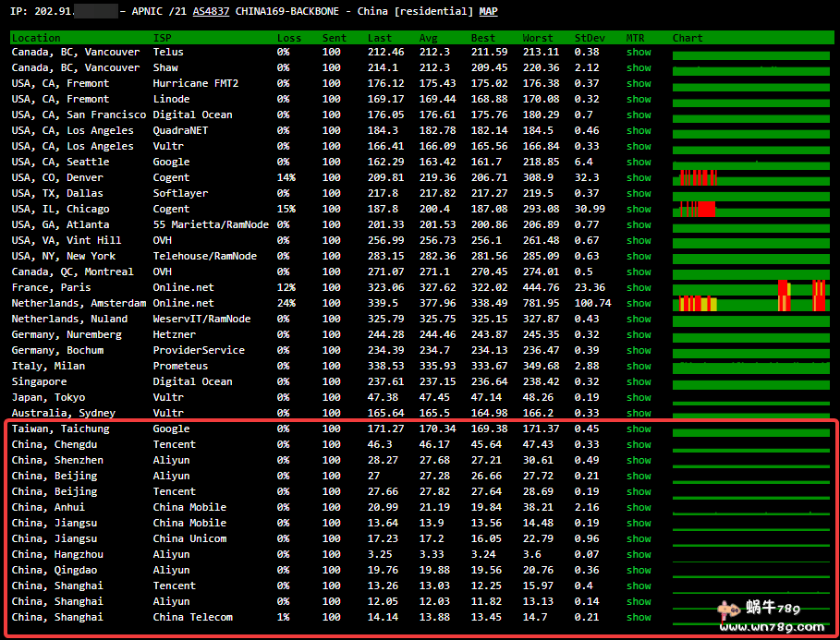Show MTR for Taichung Google row

(639, 429)
